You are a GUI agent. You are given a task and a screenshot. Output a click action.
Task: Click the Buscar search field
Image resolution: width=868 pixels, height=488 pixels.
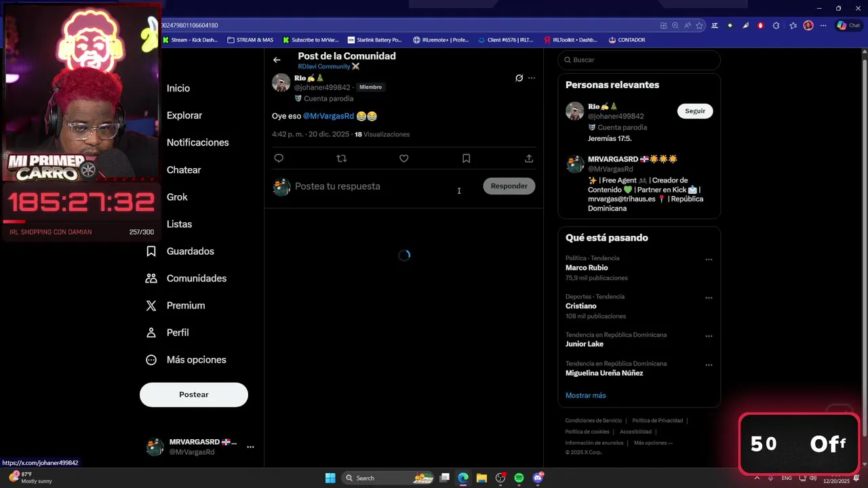(x=639, y=60)
